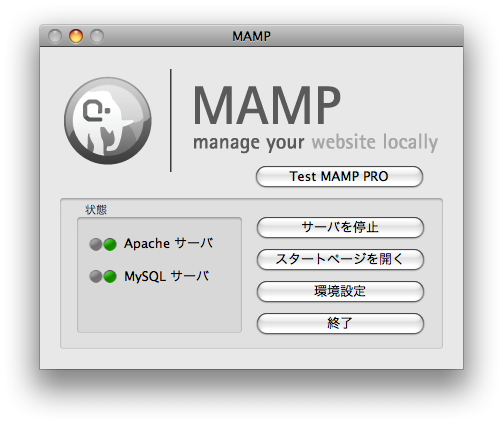Click the 状態 group label

click(x=96, y=210)
